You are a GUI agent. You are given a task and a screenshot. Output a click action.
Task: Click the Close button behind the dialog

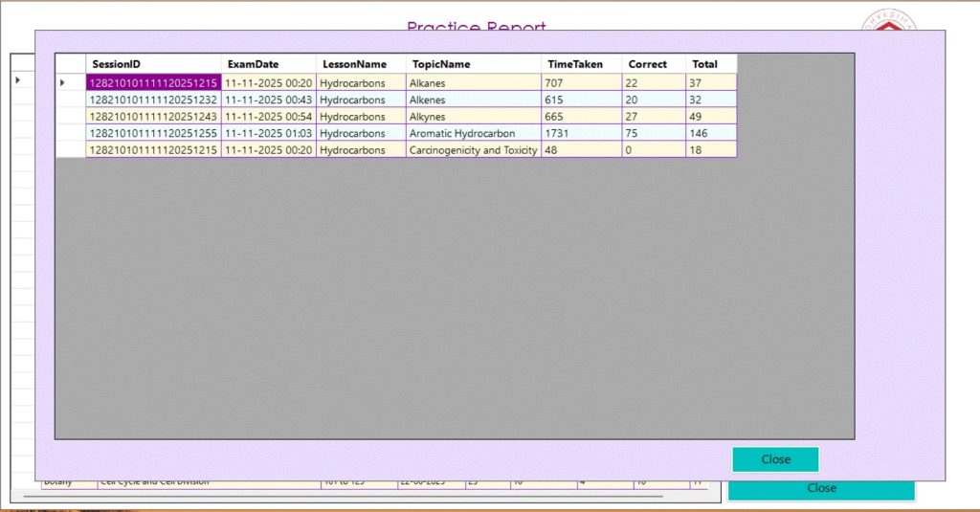pyautogui.click(x=821, y=490)
